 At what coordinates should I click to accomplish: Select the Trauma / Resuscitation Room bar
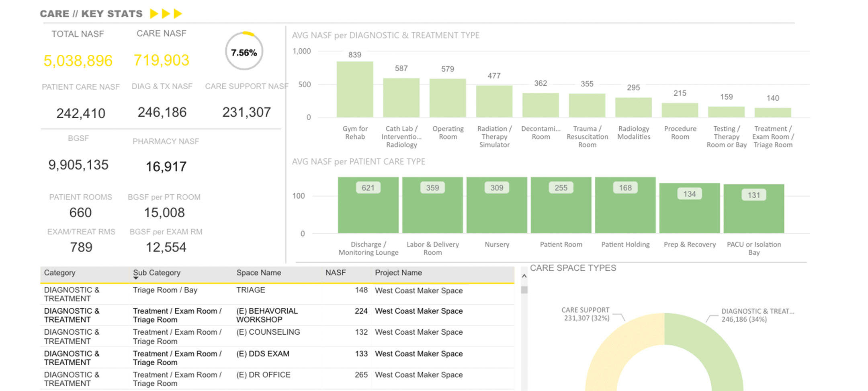(x=587, y=105)
